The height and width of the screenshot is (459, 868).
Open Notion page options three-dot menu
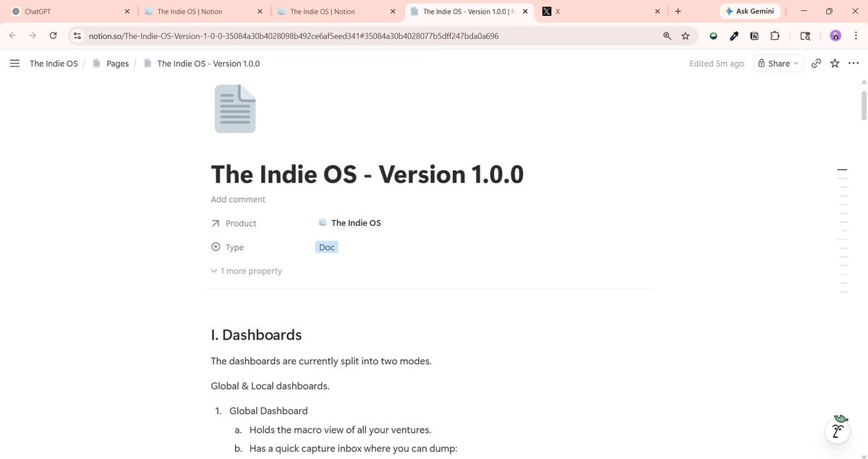(x=854, y=64)
